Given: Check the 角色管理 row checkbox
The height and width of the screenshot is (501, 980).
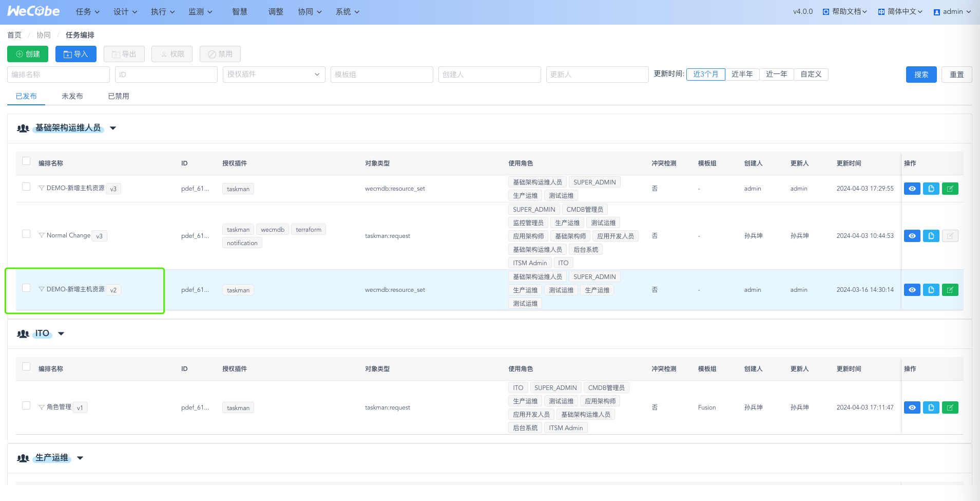Looking at the screenshot, I should (x=26, y=405).
